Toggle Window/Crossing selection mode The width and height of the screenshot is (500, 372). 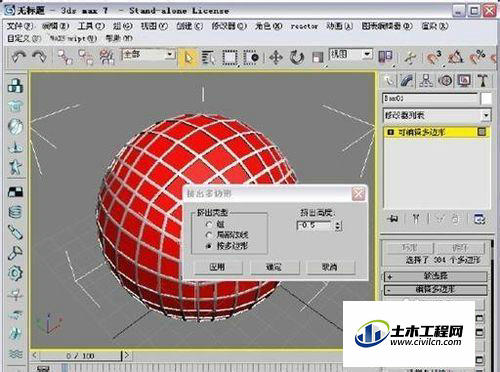tap(251, 58)
